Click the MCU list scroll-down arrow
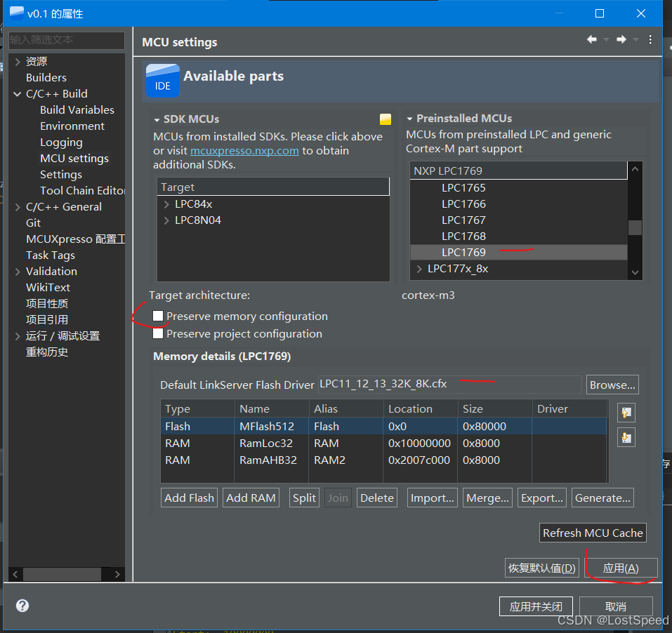This screenshot has width=672, height=633. click(x=635, y=272)
